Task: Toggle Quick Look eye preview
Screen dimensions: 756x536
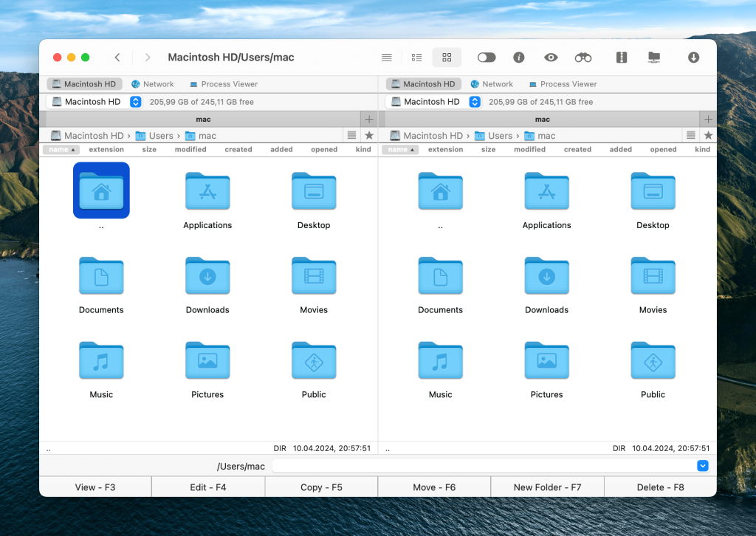Action: pos(551,58)
